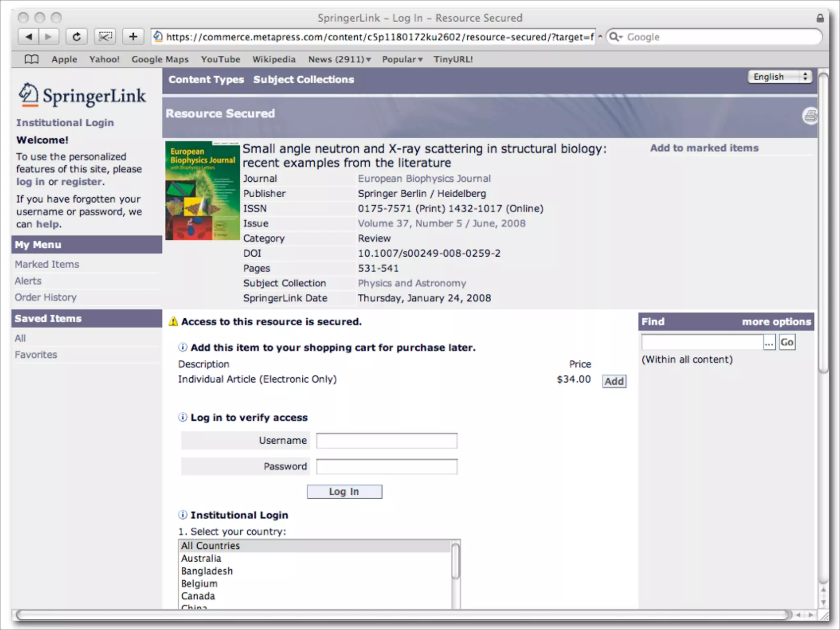Click the warning icon next to Access is secured
840x630 pixels.
173,322
